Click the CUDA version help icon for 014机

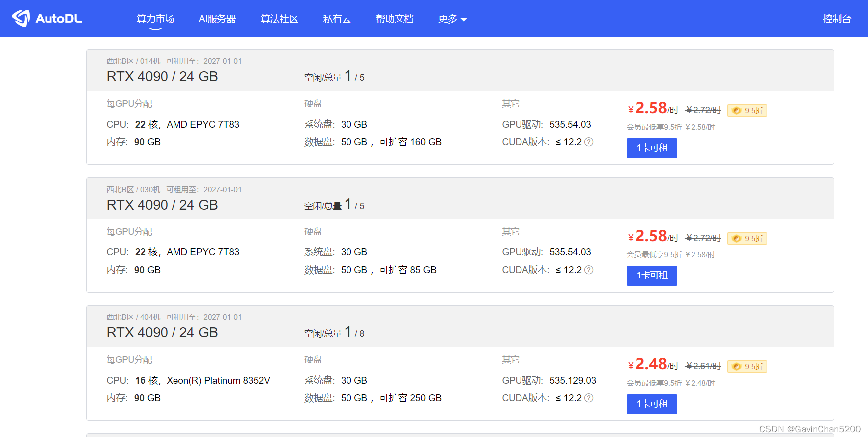(x=589, y=142)
